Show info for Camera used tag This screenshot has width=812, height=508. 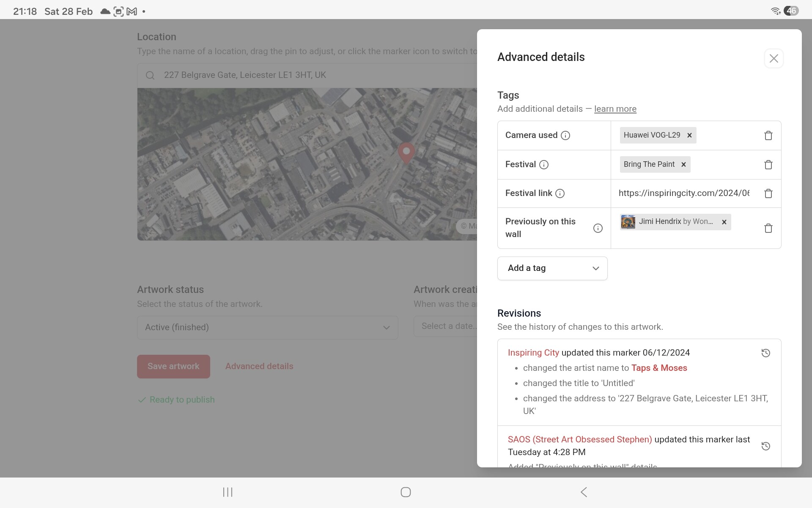[565, 135]
